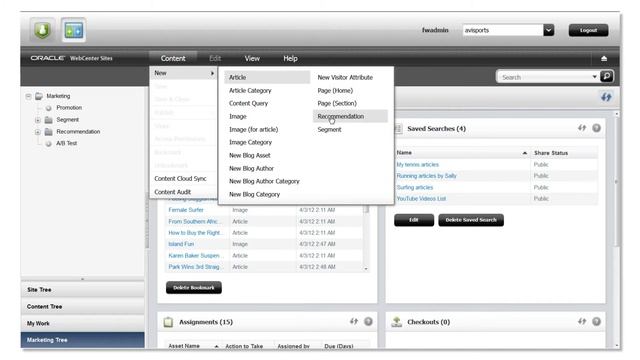Click into the Search input field
Image resolution: width=640 pixels, height=360 pixels.
[x=544, y=77]
